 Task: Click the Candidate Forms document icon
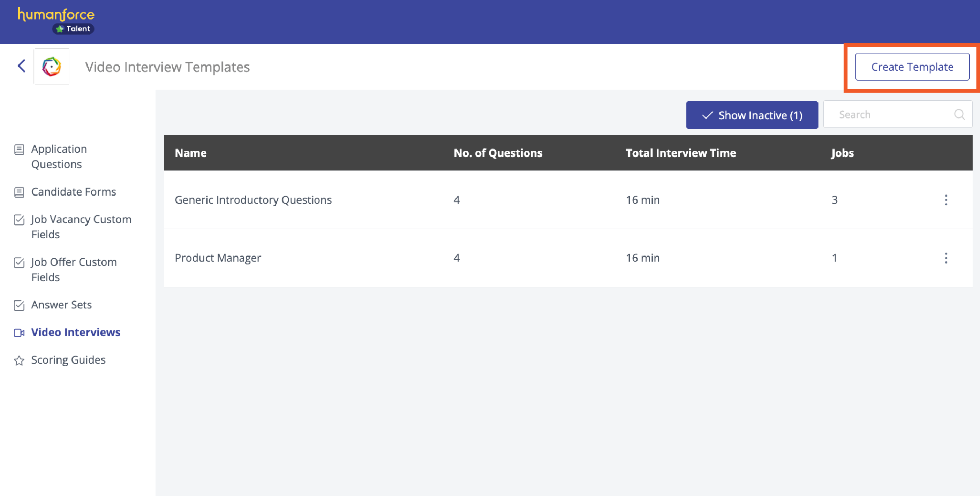pos(19,192)
